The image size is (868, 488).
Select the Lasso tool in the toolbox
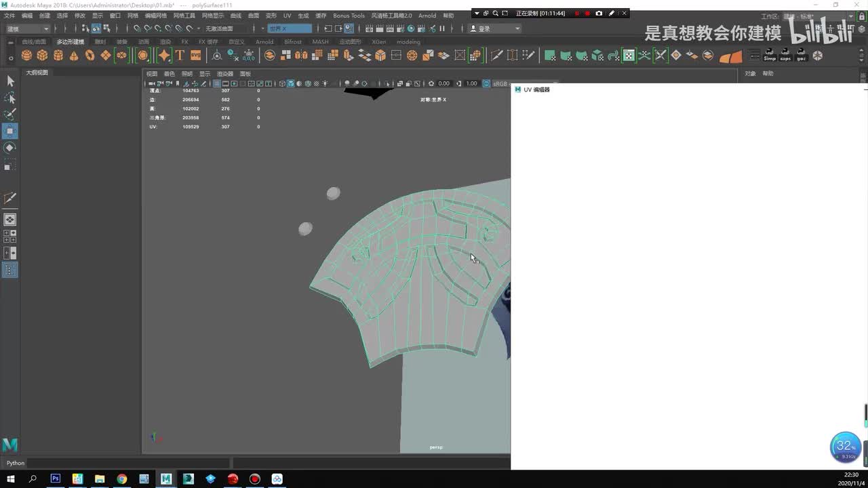(10, 98)
